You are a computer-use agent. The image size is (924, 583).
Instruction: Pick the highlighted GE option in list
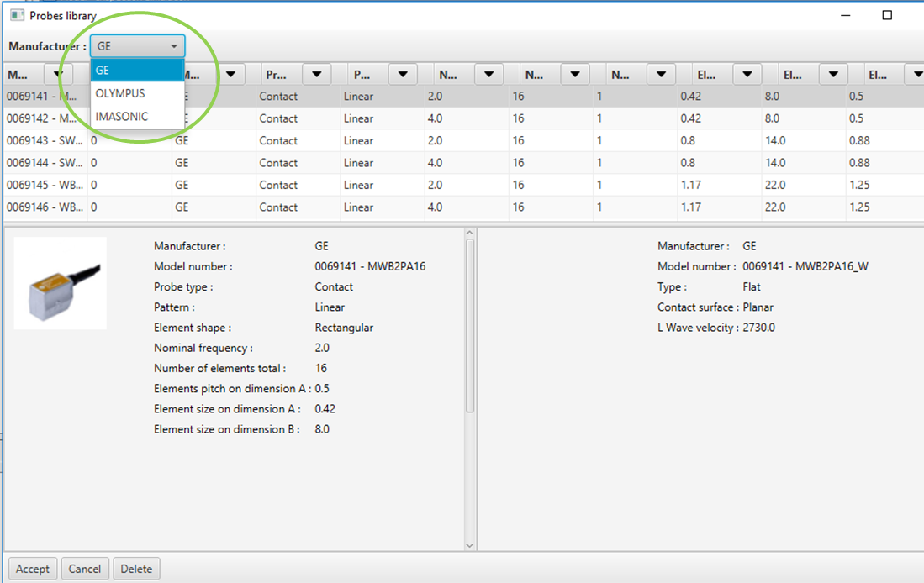click(x=137, y=71)
